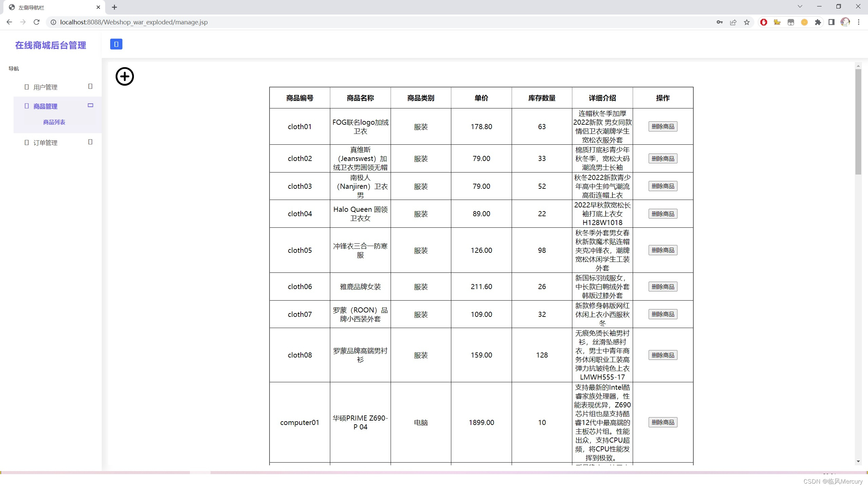
Task: Click the price cell 1899.00
Action: 481,423
